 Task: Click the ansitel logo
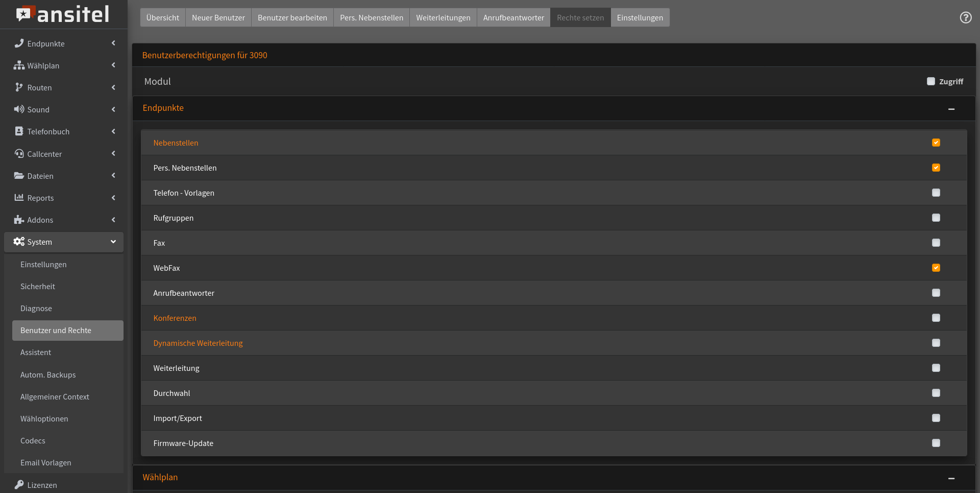click(x=63, y=14)
